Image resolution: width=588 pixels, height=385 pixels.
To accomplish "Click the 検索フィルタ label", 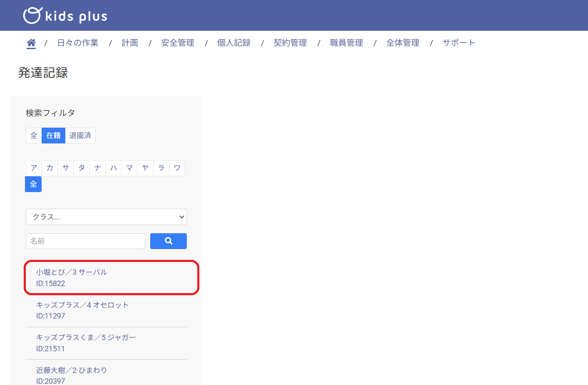I will point(50,113).
